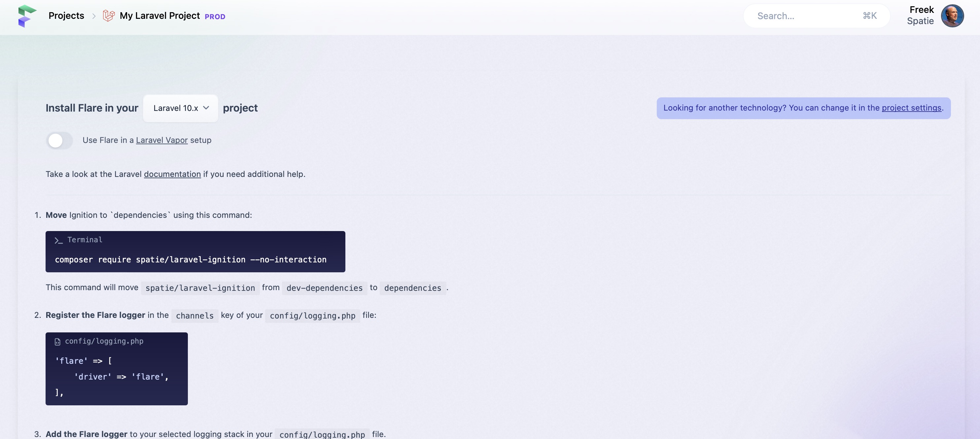Click the 'flare' => [ code line
The image size is (980, 439).
pyautogui.click(x=83, y=361)
